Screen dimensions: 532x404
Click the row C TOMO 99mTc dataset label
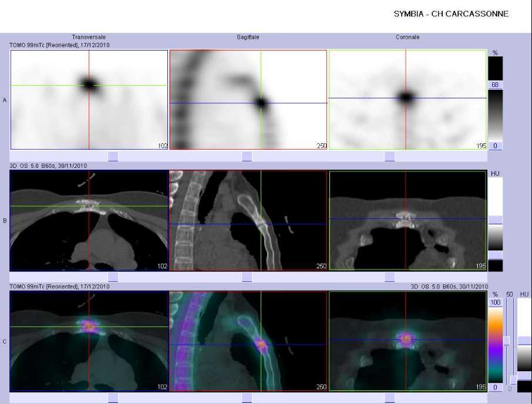pyautogui.click(x=59, y=287)
